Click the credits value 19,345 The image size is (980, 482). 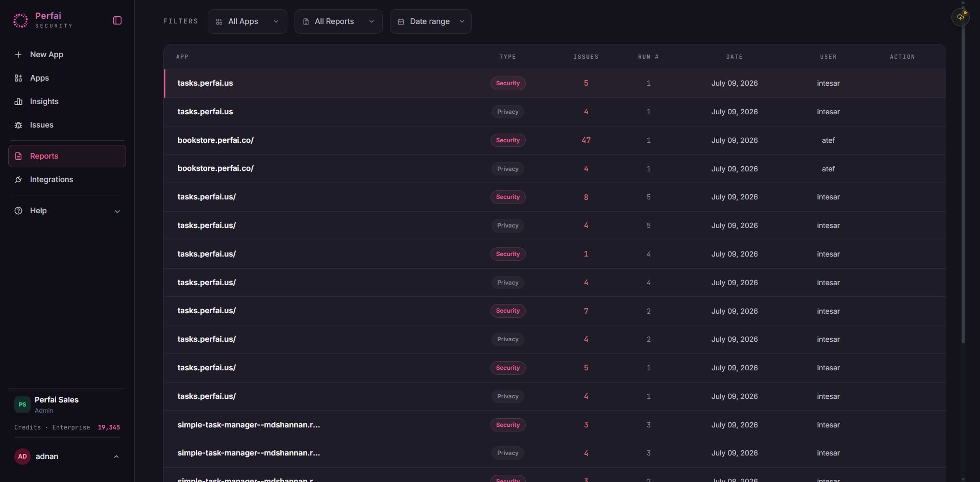109,427
